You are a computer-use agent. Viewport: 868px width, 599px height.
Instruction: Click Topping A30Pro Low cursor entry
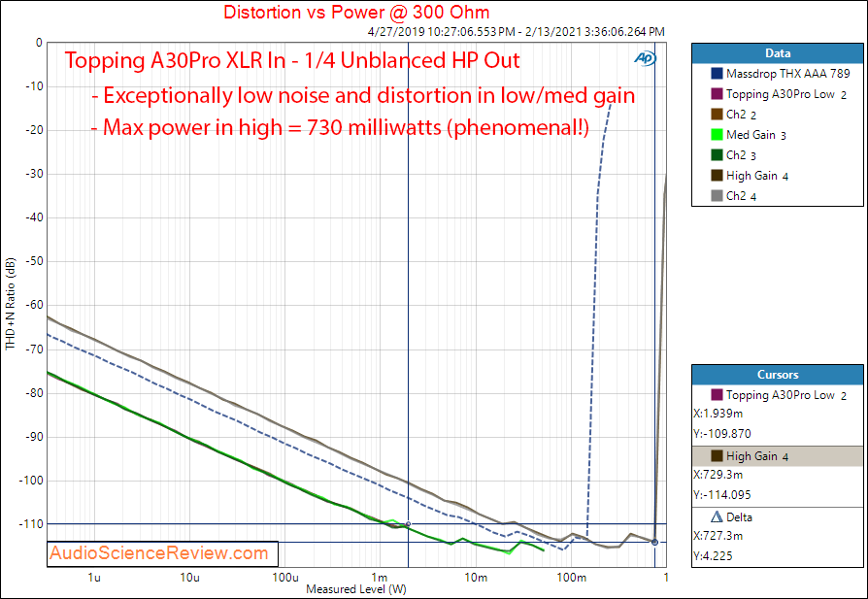tap(779, 395)
